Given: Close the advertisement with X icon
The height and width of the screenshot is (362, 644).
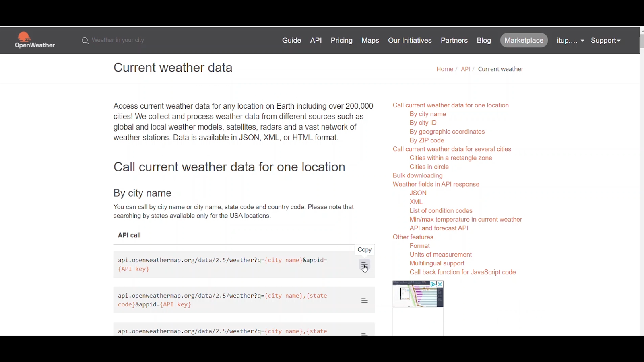Looking at the screenshot, I should click(440, 284).
